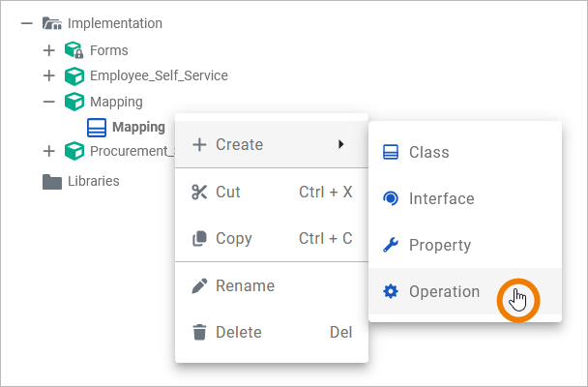This screenshot has height=387, width=588.
Task: Click the Implementation folder icon
Action: click(x=52, y=23)
